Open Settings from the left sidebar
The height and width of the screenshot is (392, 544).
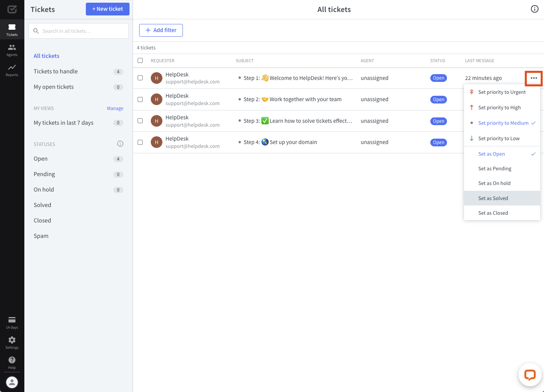pyautogui.click(x=12, y=342)
